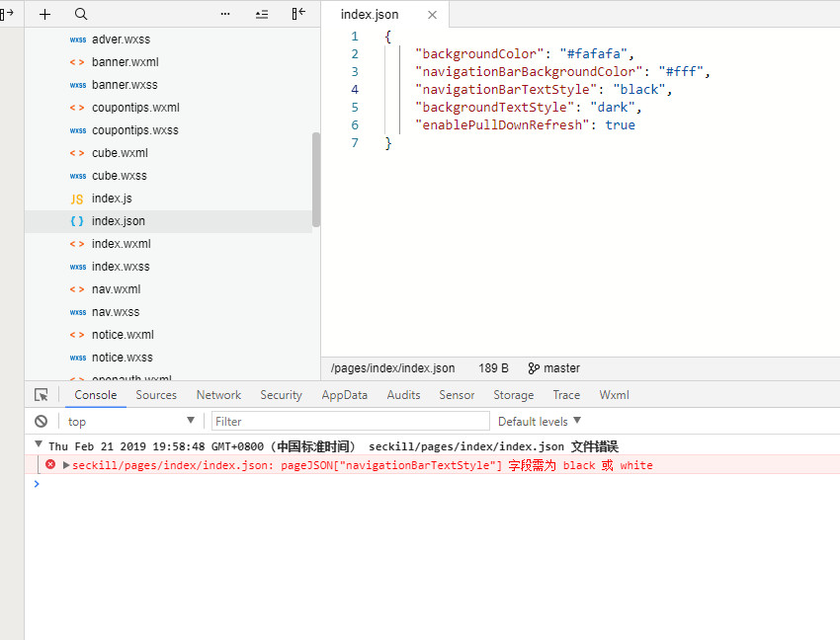Click the console Filter input field
This screenshot has width=840, height=640.
(x=351, y=421)
